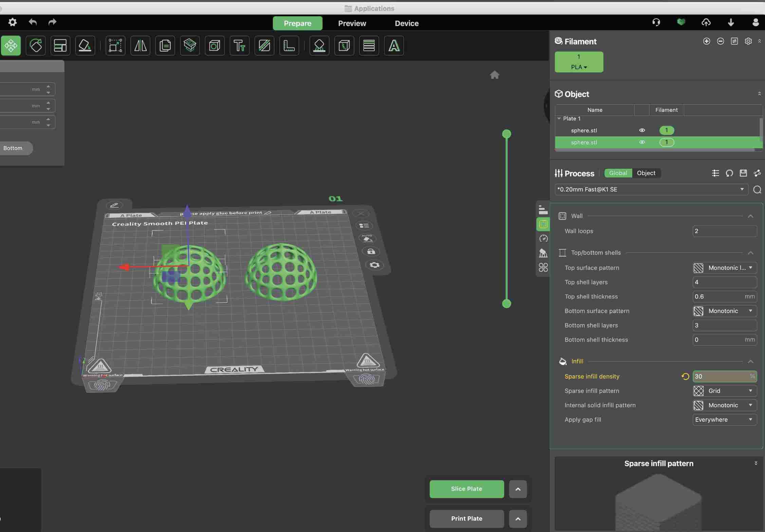Select the Move tool in the toolbar

click(11, 45)
